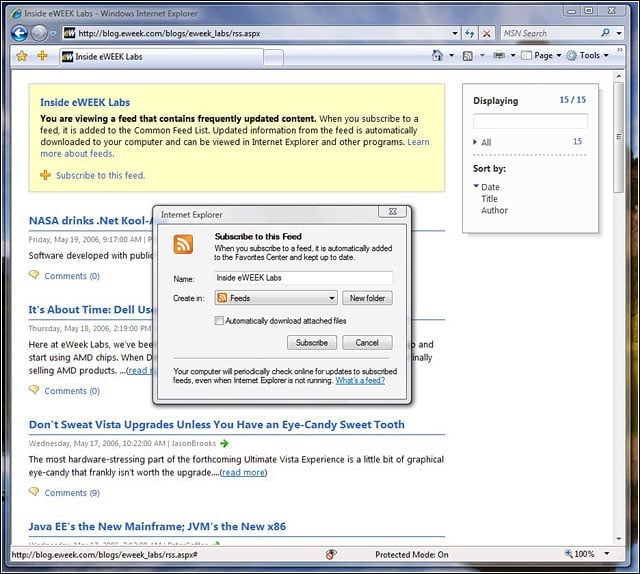Screen dimensions: 640x574
Task: Click the orange RSS icon in dialog
Action: point(183,244)
